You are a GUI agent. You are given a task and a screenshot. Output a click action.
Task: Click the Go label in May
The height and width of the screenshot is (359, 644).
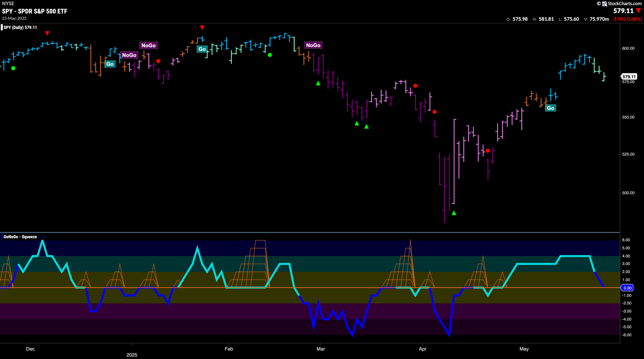point(550,108)
